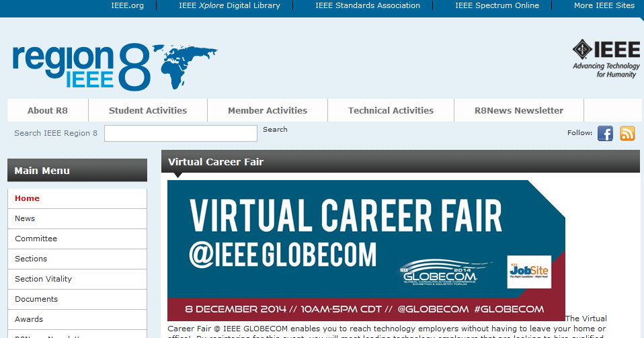This screenshot has height=338, width=644.
Task: Open IEEE Xplore Digital Library link
Action: tap(230, 5)
